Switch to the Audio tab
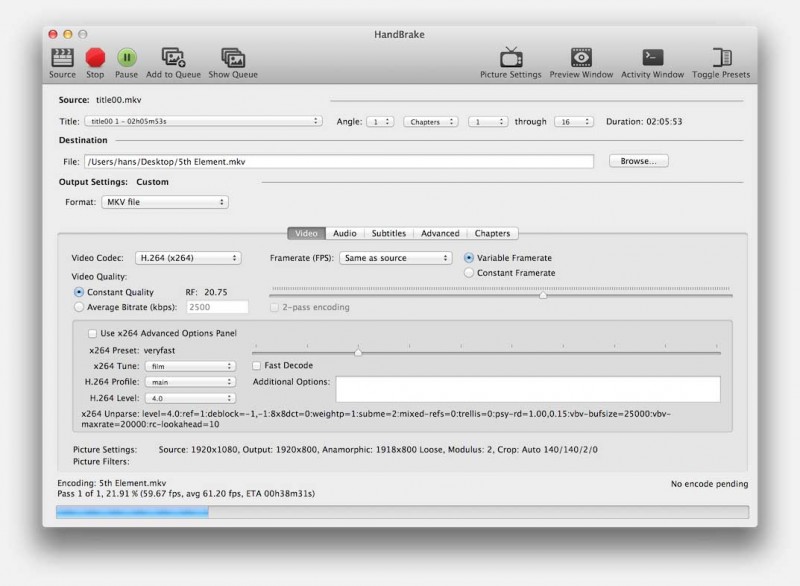800x586 pixels. (x=344, y=233)
